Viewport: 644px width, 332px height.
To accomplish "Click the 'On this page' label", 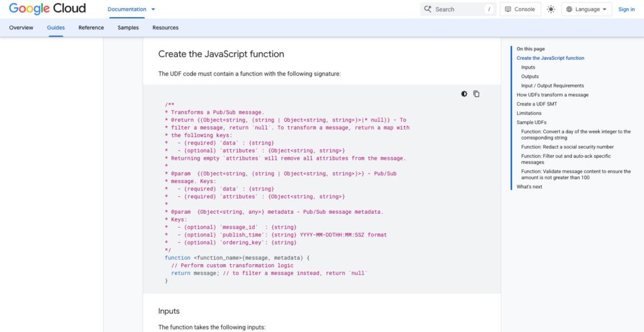I will click(531, 49).
